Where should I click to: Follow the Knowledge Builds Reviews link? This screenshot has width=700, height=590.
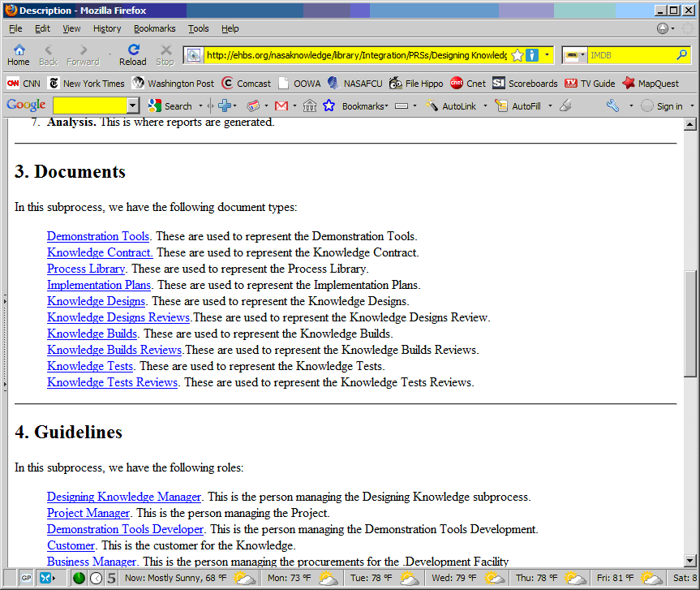pos(114,350)
